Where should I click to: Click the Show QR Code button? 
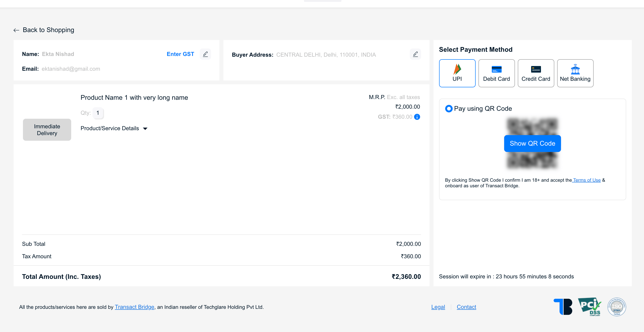[x=533, y=144]
